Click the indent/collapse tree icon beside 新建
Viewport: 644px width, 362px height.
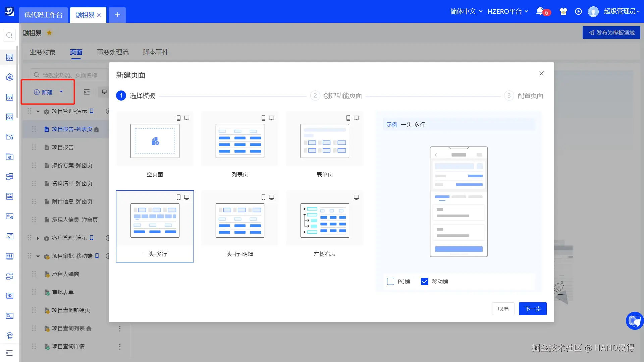[x=87, y=92]
